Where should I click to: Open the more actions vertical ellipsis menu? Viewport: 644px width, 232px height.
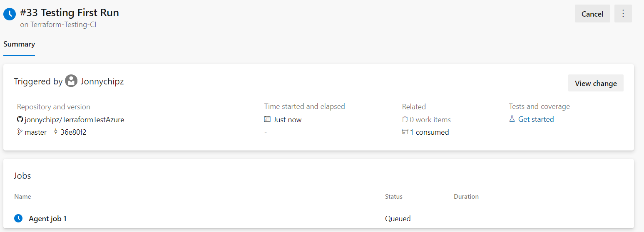click(623, 14)
